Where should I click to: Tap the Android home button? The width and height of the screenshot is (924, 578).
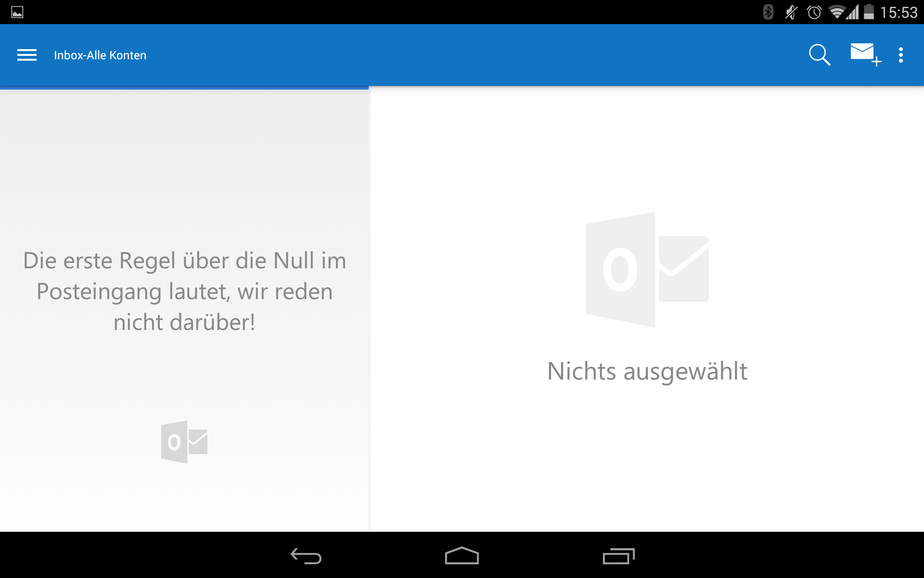(x=462, y=555)
